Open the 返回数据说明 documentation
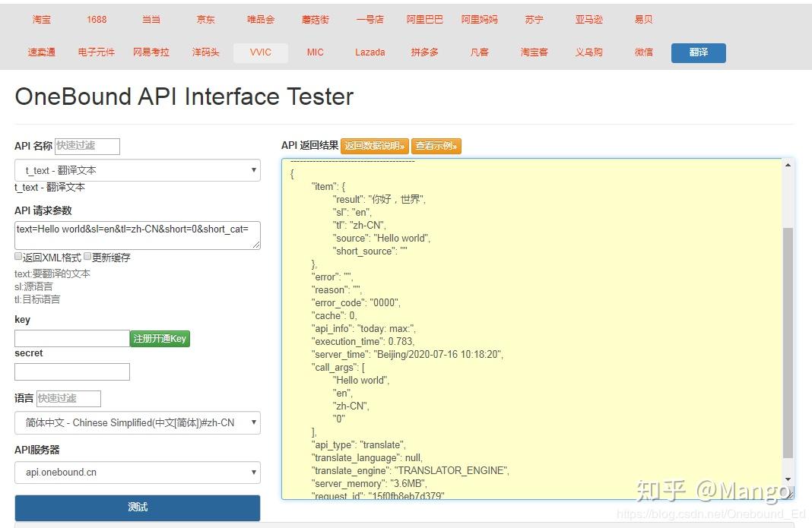 click(375, 145)
